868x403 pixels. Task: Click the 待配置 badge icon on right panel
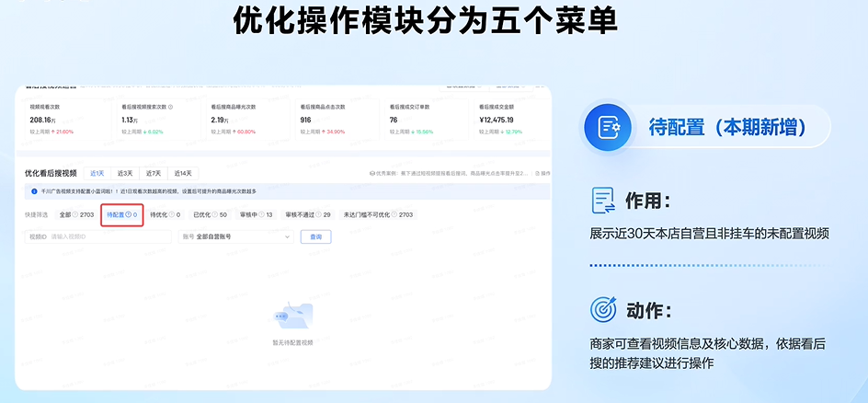pos(606,127)
